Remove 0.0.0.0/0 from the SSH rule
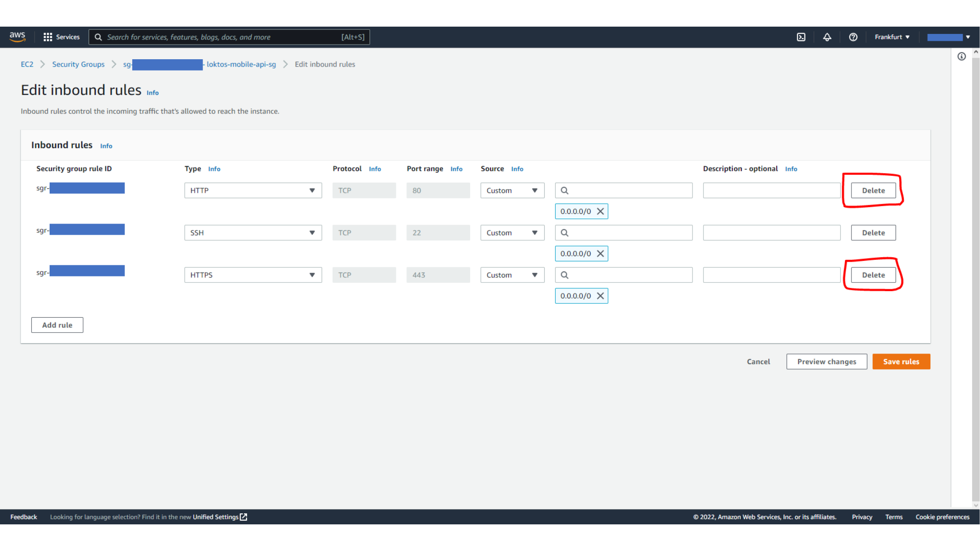This screenshot has width=980, height=551. point(600,253)
